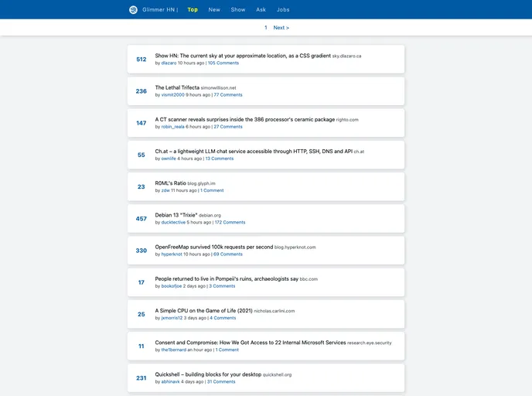View 77 Comments link

pyautogui.click(x=227, y=95)
